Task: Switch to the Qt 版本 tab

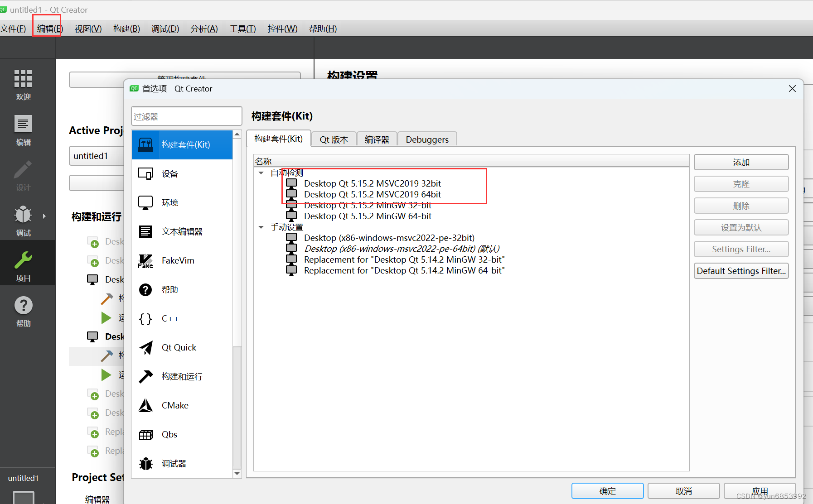Action: point(334,139)
